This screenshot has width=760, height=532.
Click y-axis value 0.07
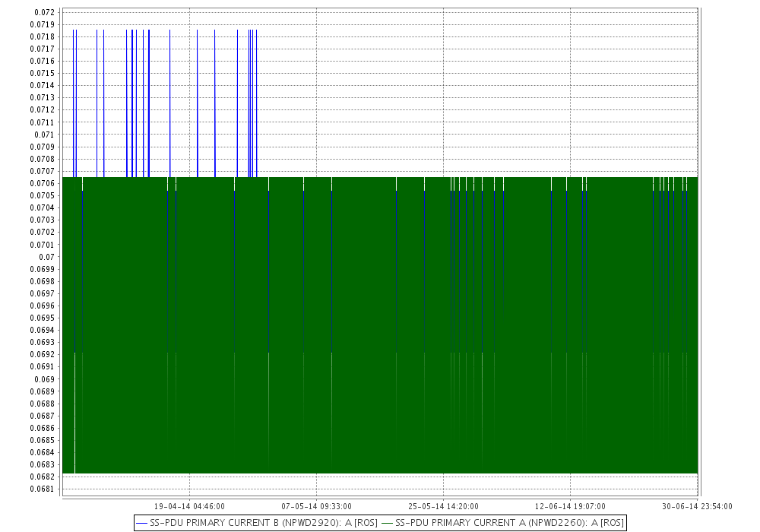(x=46, y=257)
